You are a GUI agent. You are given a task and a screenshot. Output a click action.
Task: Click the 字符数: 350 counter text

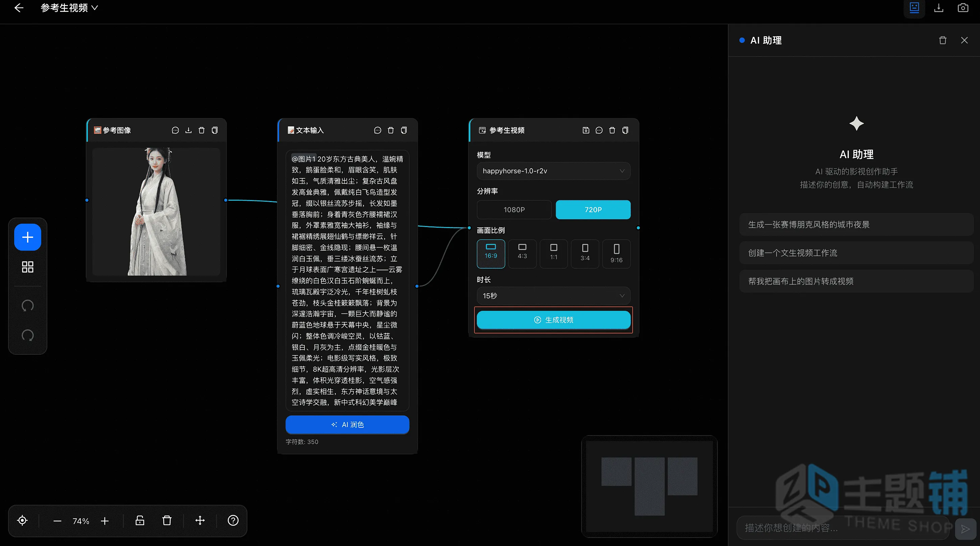point(302,442)
